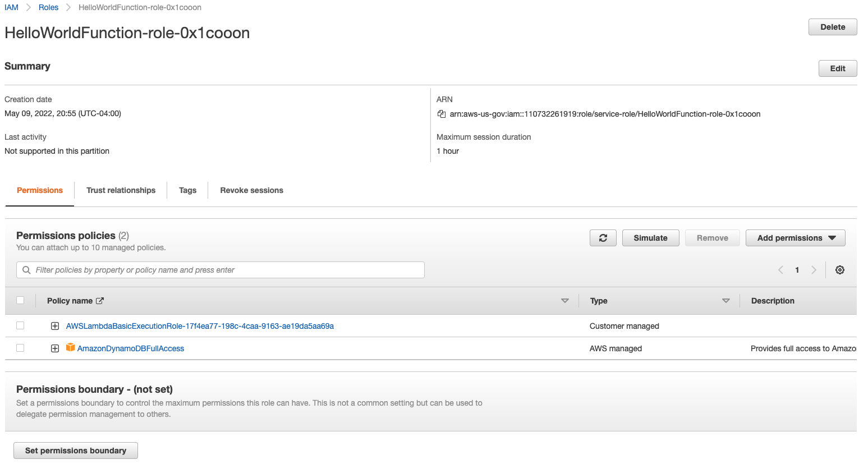This screenshot has height=464, width=868.
Task: Click the previous page chevron in pagination
Action: [x=780, y=270]
